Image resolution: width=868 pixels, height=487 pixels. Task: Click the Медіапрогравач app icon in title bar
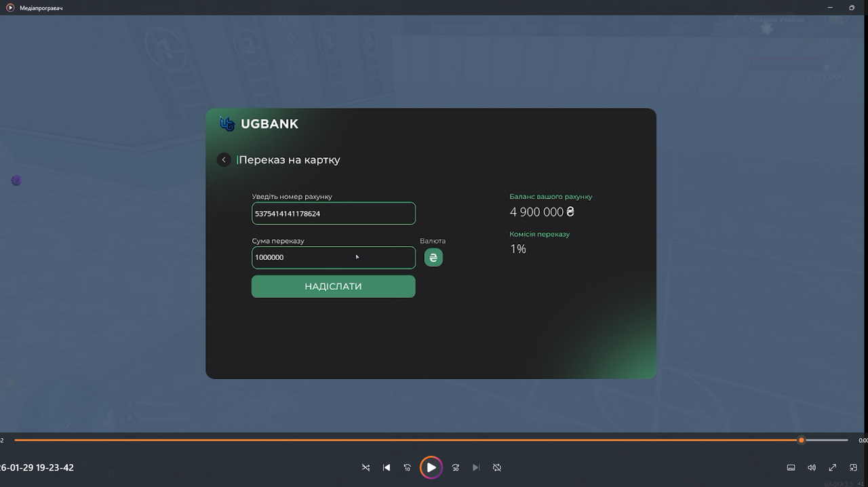point(10,7)
